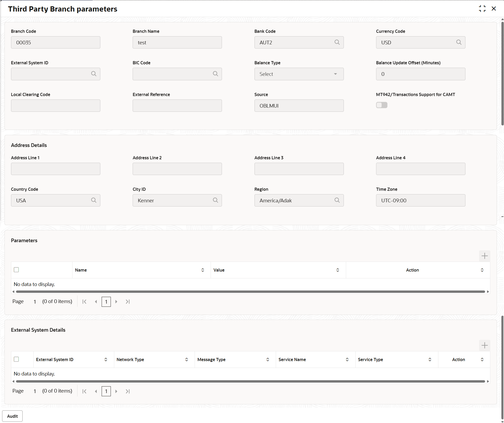The width and height of the screenshot is (504, 423).
Task: Open the City ID lookup search
Action: pyautogui.click(x=215, y=200)
